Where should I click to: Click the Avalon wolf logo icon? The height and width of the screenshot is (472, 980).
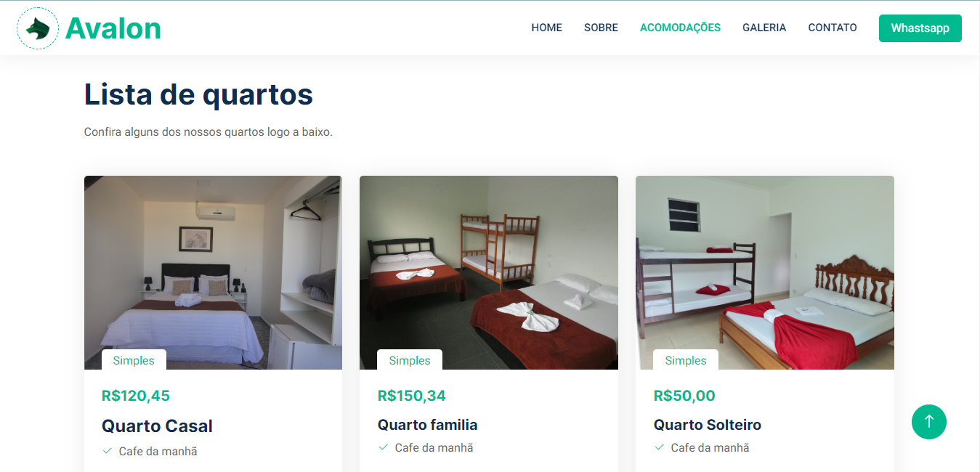(38, 28)
